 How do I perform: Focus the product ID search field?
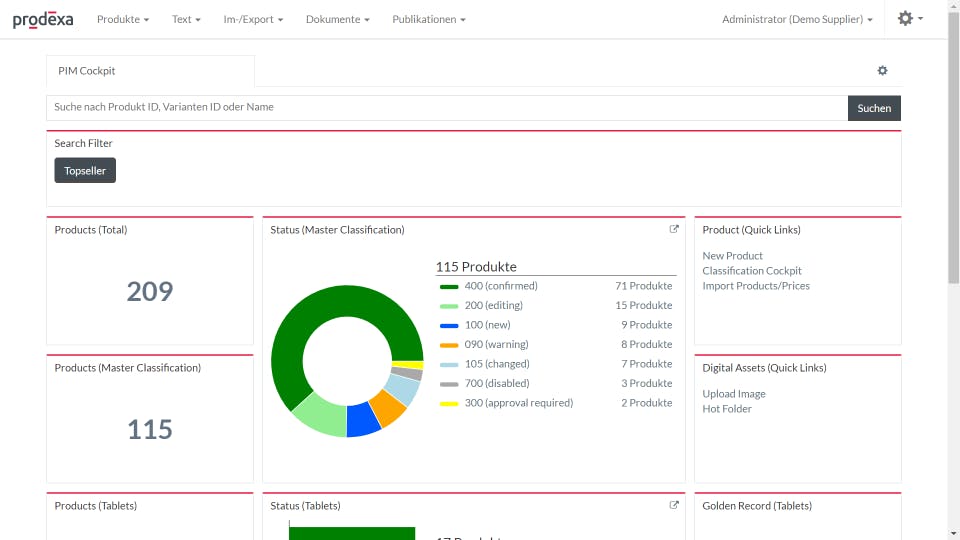tap(446, 108)
